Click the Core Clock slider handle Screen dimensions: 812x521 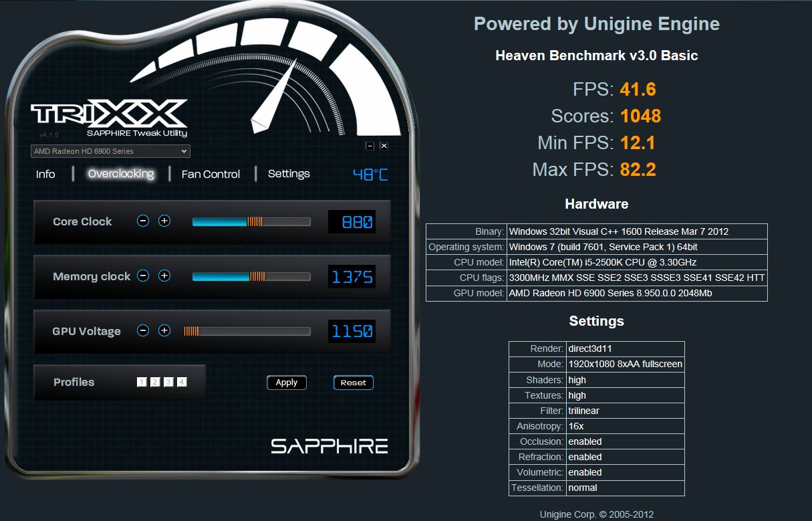pyautogui.click(x=255, y=221)
